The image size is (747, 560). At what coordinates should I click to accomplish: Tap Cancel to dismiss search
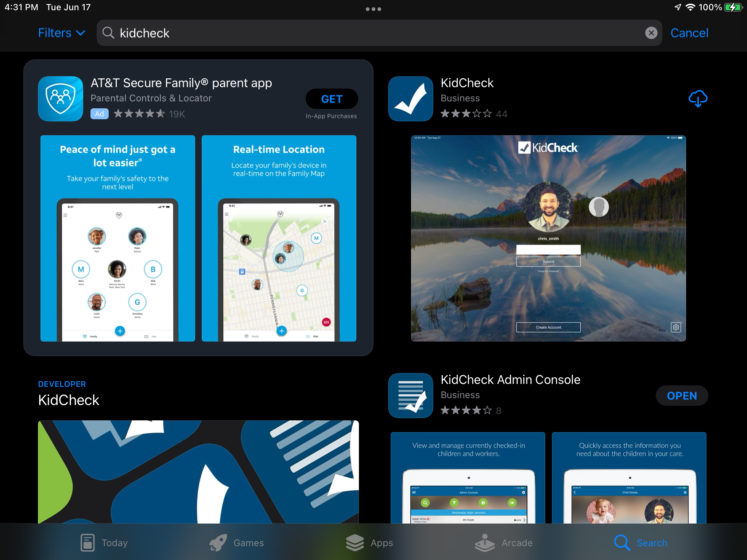tap(689, 33)
